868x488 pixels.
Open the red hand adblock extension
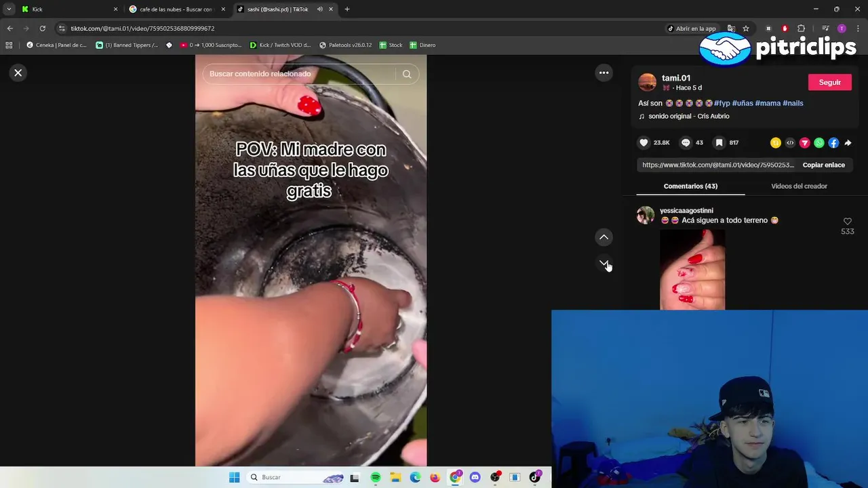(785, 28)
